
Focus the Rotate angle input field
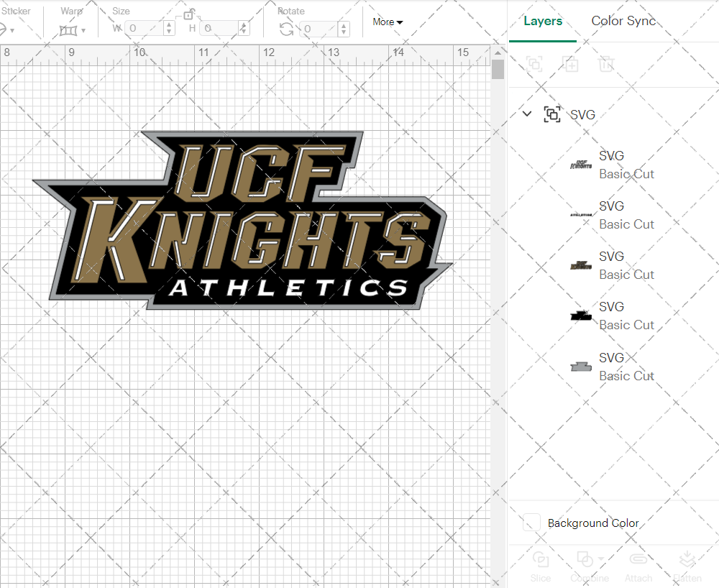319,29
